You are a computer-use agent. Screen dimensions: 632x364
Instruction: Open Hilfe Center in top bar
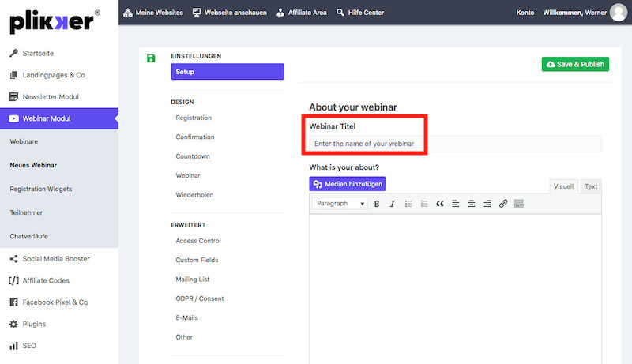pyautogui.click(x=362, y=13)
